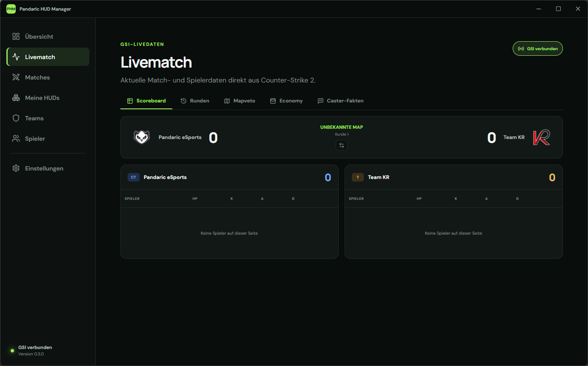Open Einstellungen settings page

point(48,168)
